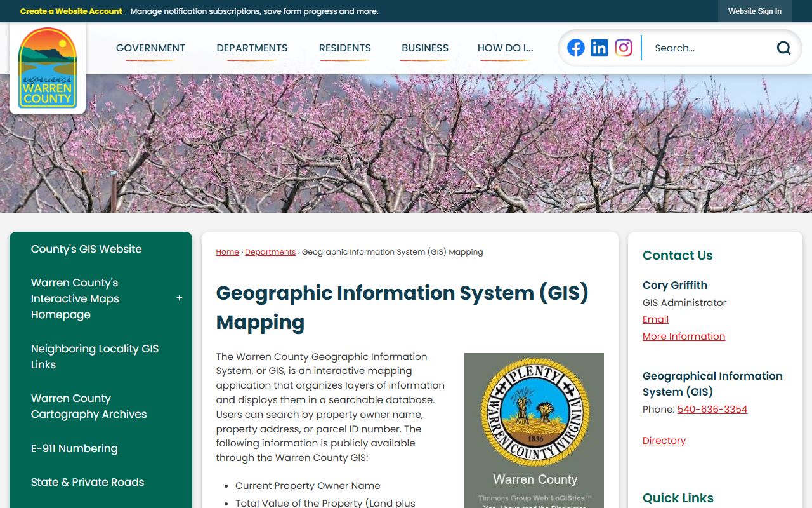
Task: Open the LinkedIn icon link
Action: 599,48
